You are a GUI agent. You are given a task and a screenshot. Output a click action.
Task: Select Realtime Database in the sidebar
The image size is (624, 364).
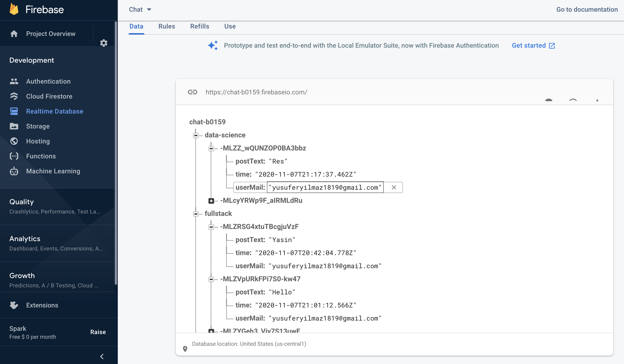(x=54, y=111)
